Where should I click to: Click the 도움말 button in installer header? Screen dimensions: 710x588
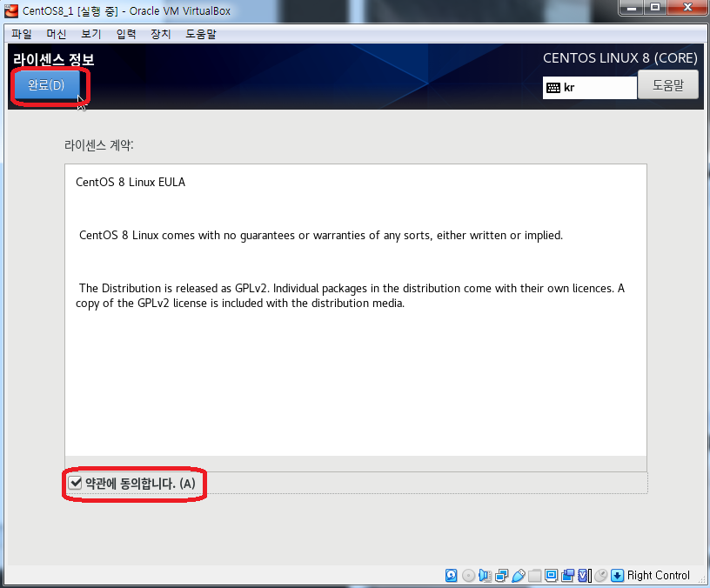[668, 84]
